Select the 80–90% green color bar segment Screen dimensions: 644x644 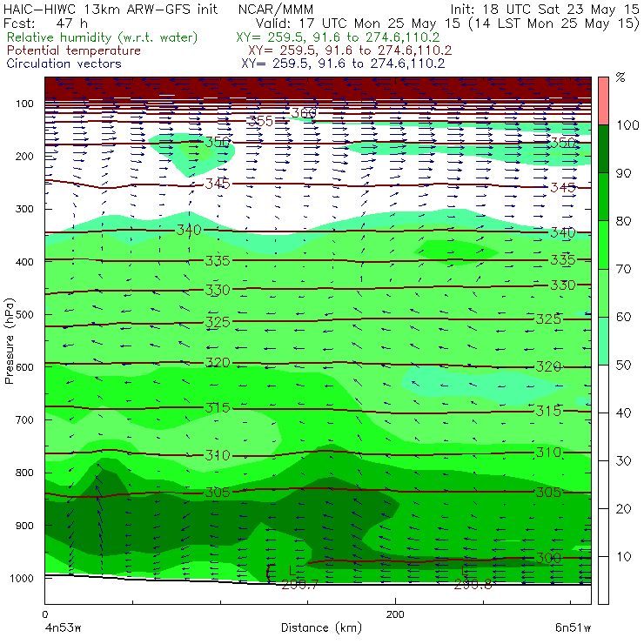click(x=603, y=197)
